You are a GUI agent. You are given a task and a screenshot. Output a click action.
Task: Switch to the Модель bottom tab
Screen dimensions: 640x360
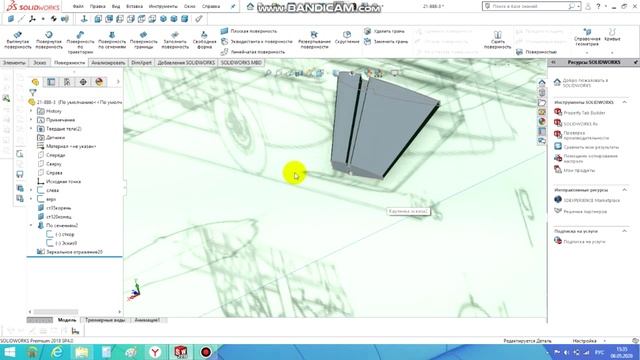click(67, 320)
